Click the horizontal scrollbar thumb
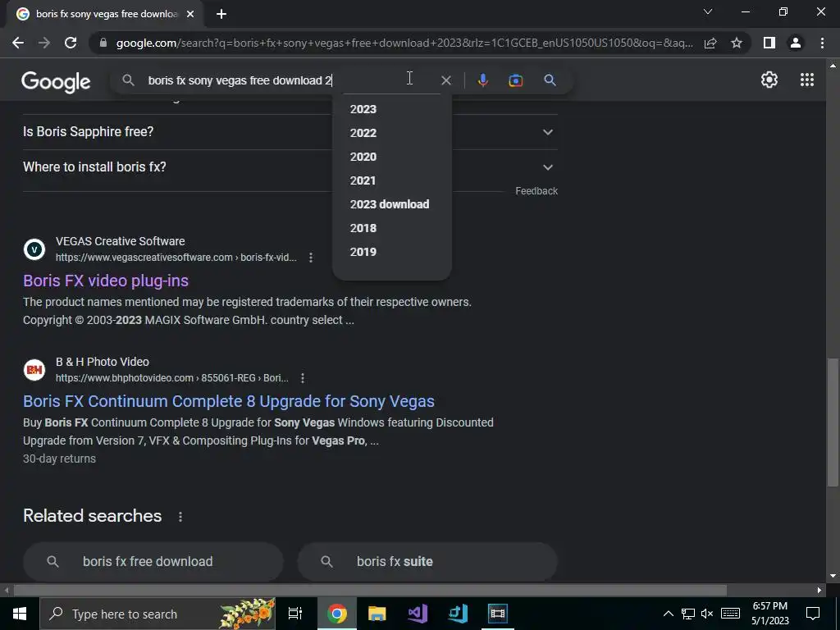This screenshot has height=630, width=840. [x=370, y=591]
